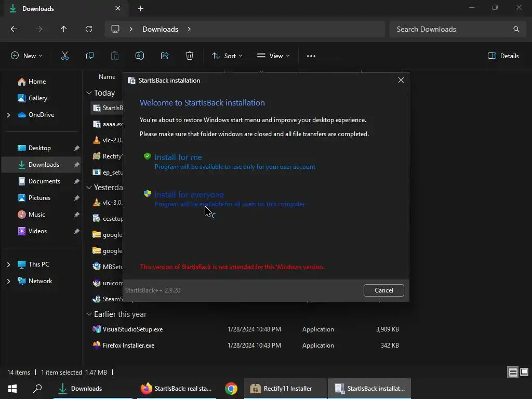Switch to Rectify11 Installer taskbar item

[x=285, y=389]
